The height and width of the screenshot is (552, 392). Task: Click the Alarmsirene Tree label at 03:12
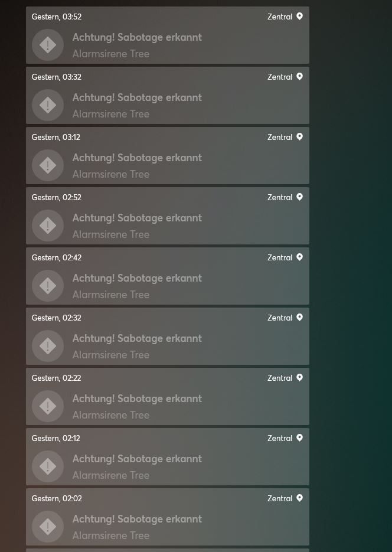(x=111, y=174)
